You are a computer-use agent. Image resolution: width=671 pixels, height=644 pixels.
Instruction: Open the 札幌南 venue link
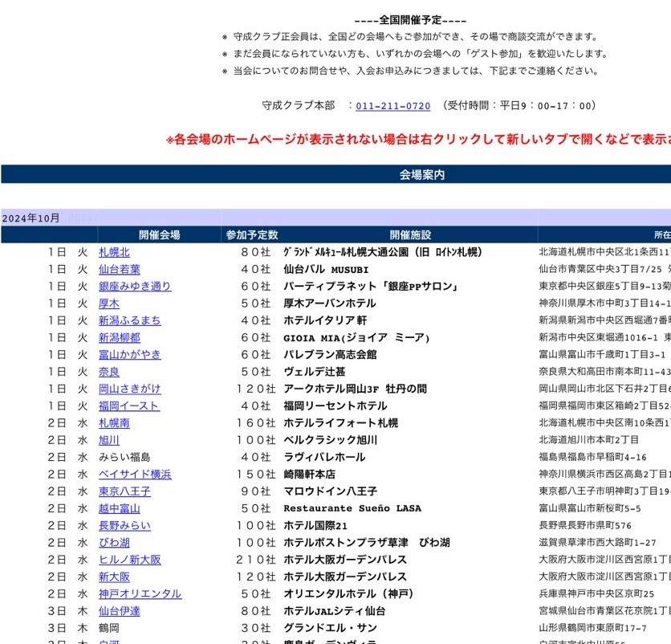click(x=114, y=423)
